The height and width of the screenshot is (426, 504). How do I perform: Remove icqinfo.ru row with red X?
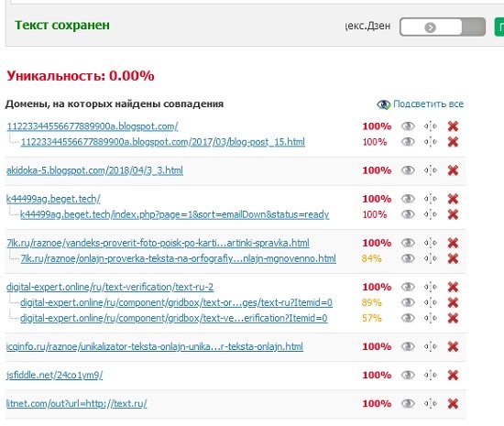pyautogui.click(x=453, y=346)
